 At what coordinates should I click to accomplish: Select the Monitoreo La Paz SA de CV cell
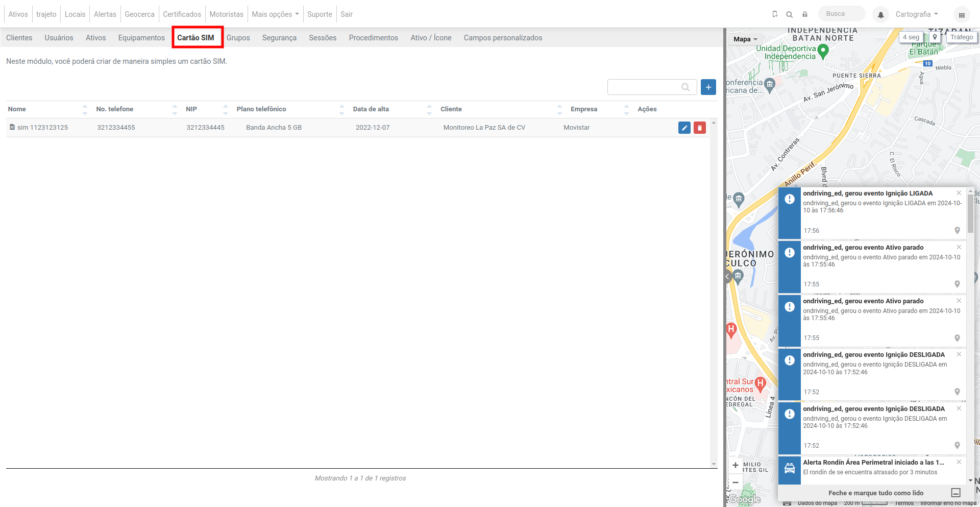484,128
